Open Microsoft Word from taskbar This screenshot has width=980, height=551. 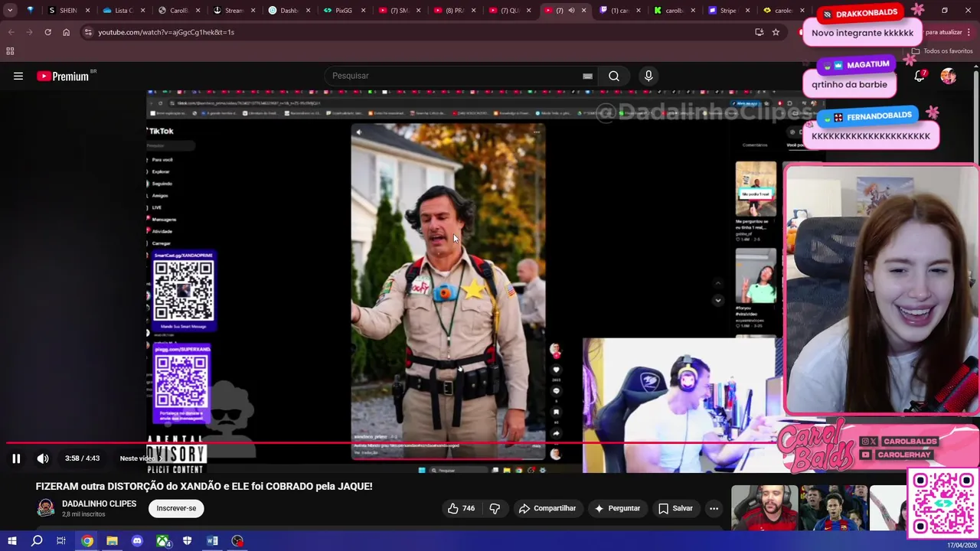tap(212, 541)
